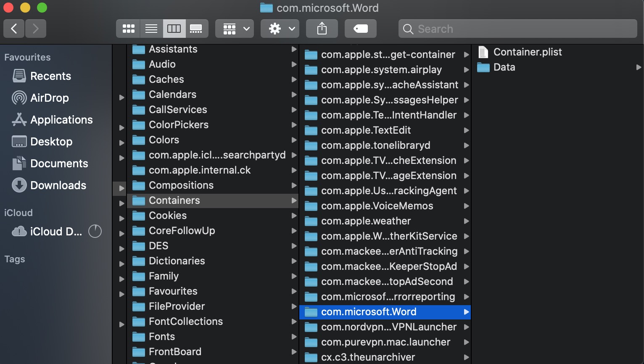The width and height of the screenshot is (644, 364).
Task: Click the Applications sidebar icon
Action: [x=19, y=119]
